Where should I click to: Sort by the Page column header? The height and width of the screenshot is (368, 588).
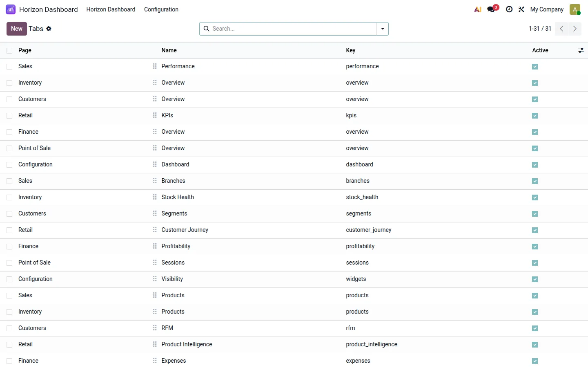(x=25, y=50)
